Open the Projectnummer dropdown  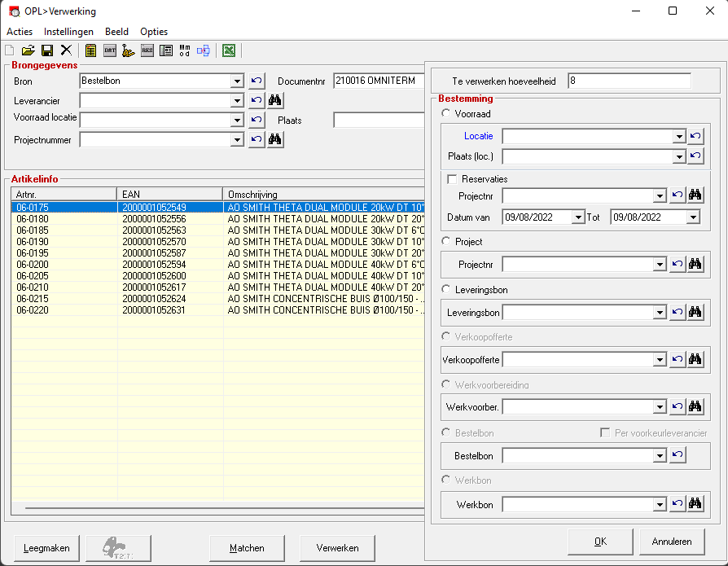pos(237,140)
